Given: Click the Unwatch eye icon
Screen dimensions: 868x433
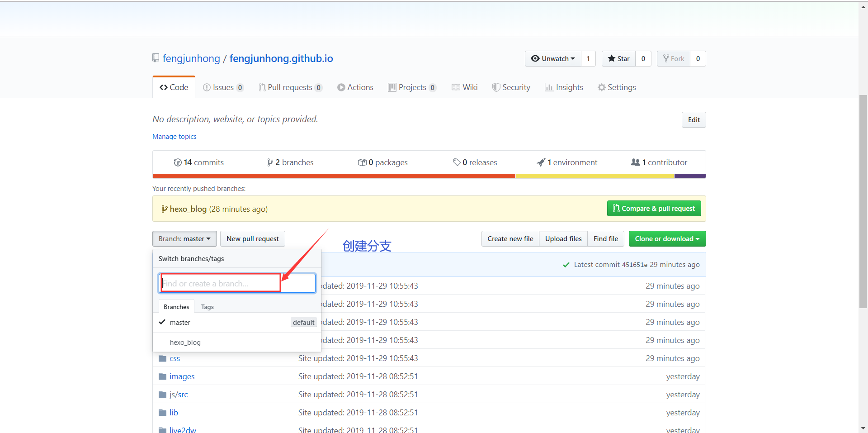Looking at the screenshot, I should [535, 58].
